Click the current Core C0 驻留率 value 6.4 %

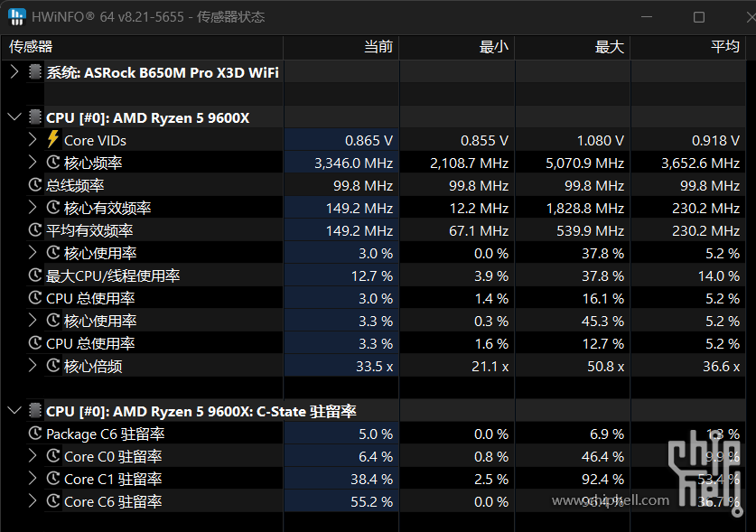(x=376, y=456)
